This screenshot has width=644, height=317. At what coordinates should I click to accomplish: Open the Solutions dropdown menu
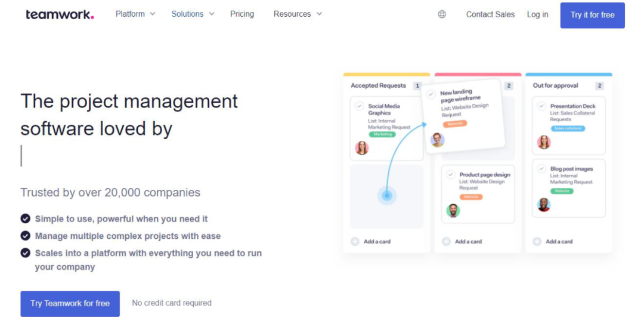click(193, 14)
